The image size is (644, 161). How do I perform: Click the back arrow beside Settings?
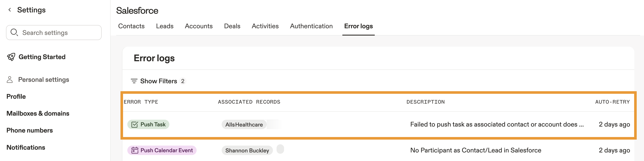point(10,10)
